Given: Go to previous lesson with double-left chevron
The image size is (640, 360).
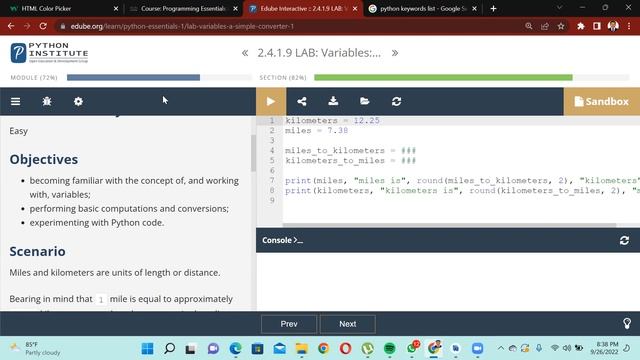Looking at the screenshot, I should pyautogui.click(x=245, y=53).
